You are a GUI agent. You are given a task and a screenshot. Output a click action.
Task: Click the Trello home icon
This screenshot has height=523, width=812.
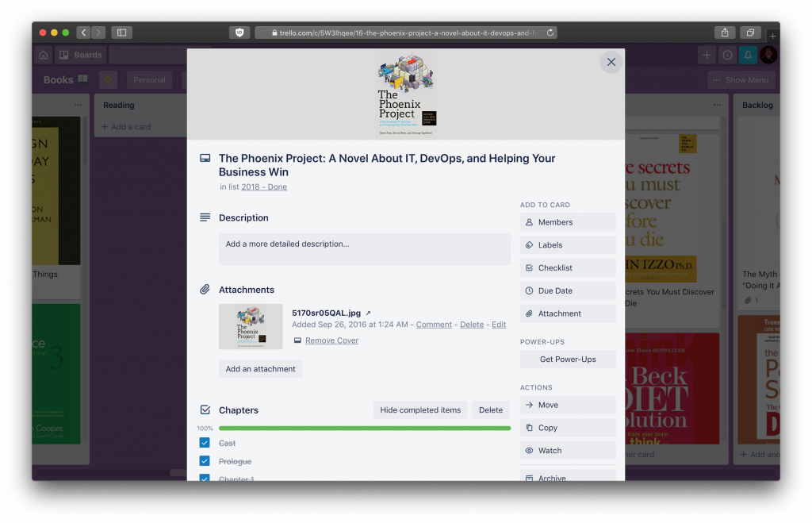tap(44, 55)
